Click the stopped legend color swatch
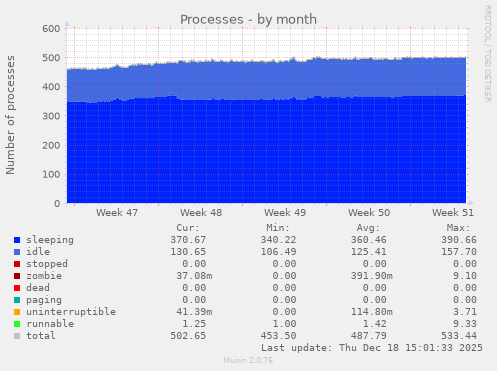Screen dimensions: 497x371 coord(17,264)
